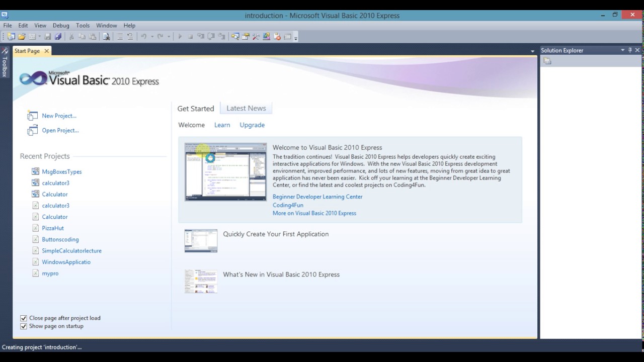Open recent project mypro
The height and width of the screenshot is (362, 644).
[x=50, y=274]
